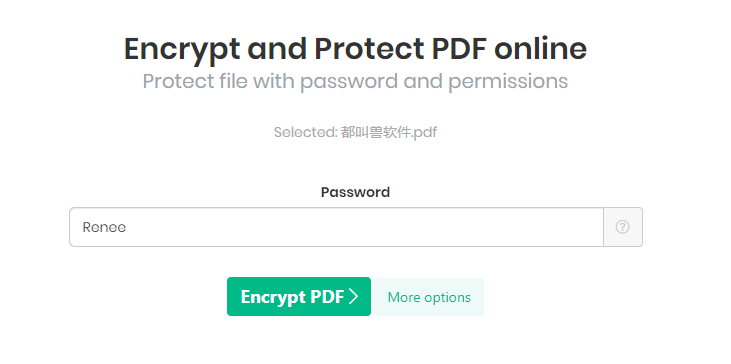Click the grey box beside the password field
Viewport: 731px width, 364px height.
[x=623, y=227]
